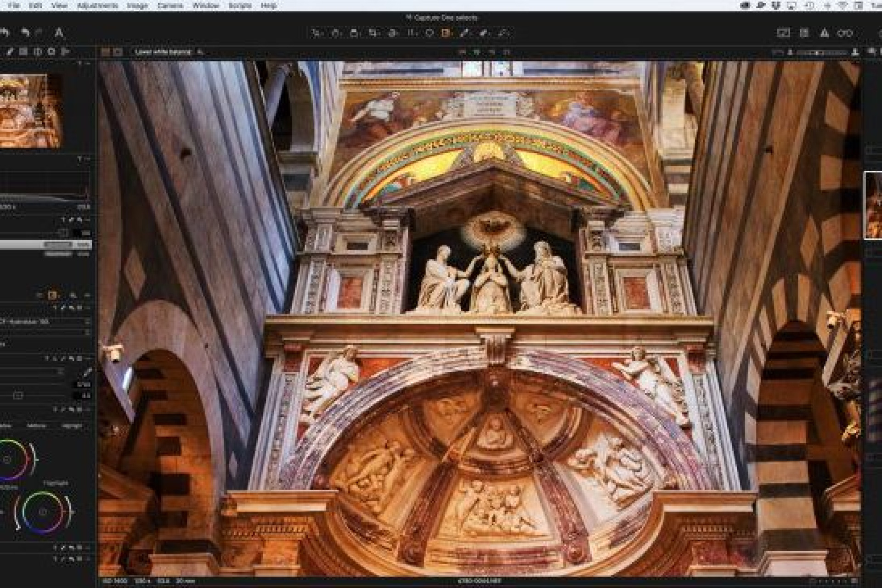Select the Annotations 'A' tool icon

point(59,33)
